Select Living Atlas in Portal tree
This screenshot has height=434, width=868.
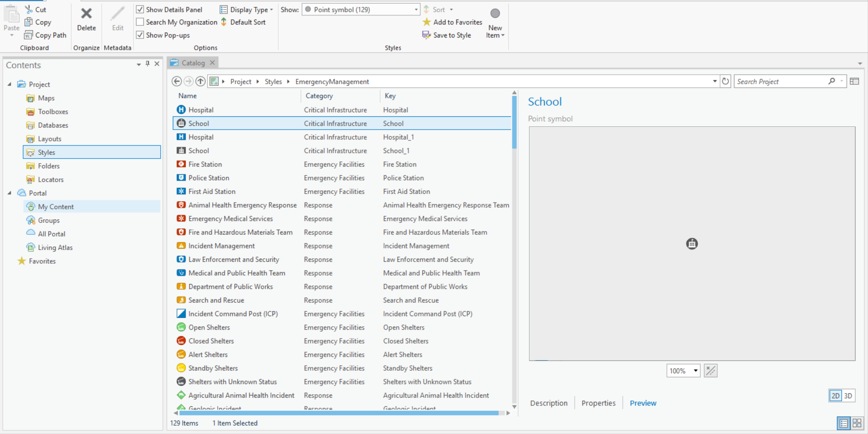[55, 247]
